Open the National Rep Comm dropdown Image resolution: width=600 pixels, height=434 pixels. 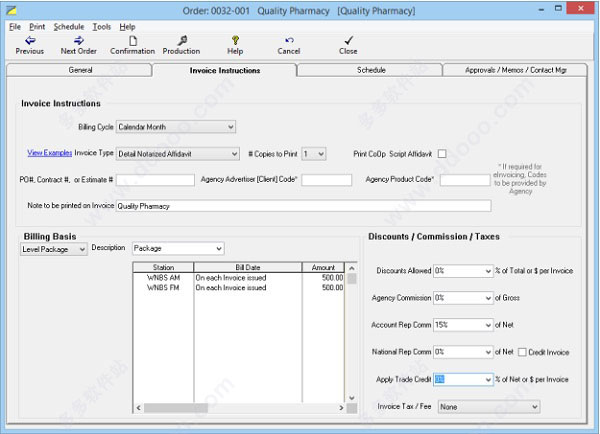tap(463, 352)
